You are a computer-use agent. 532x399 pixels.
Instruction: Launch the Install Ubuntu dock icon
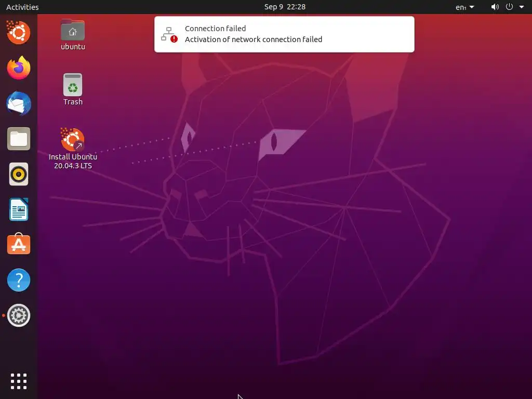(x=18, y=33)
